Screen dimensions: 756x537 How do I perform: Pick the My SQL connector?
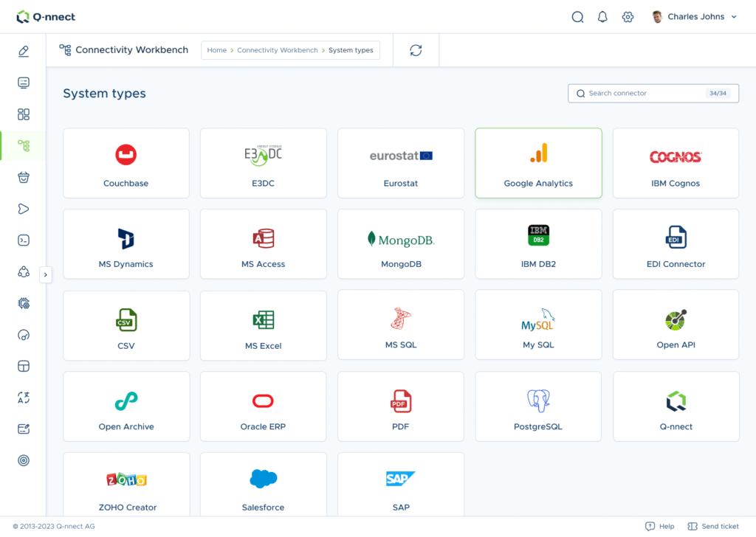coord(538,325)
